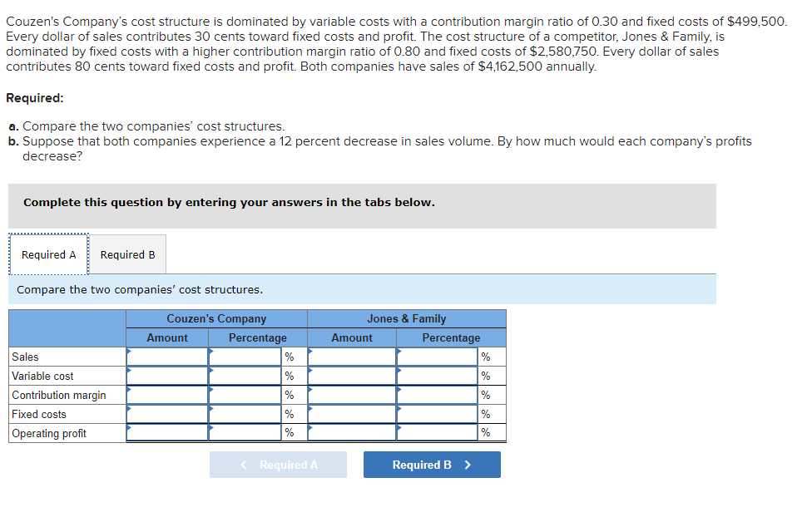Select the Sales row label
812x512 pixels.
click(x=25, y=357)
